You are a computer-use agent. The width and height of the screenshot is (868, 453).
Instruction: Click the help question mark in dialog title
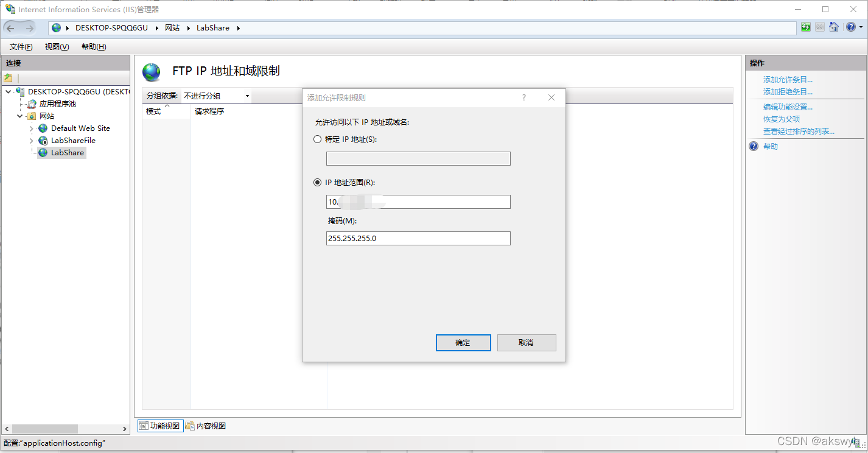click(524, 97)
